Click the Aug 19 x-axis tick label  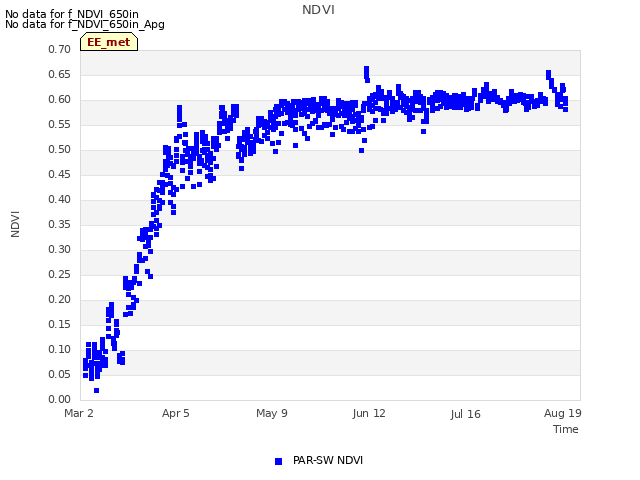562,413
